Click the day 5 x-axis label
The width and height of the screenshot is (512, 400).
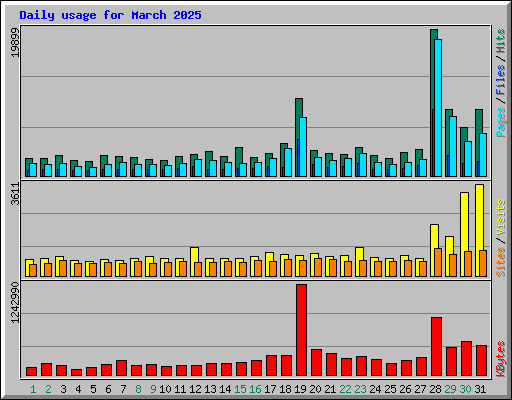pos(93,389)
